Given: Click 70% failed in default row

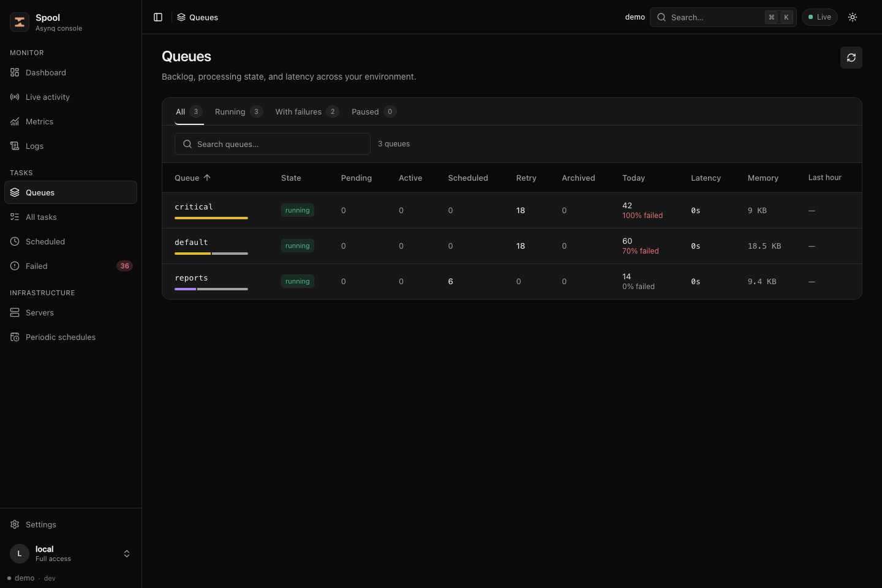Looking at the screenshot, I should 641,251.
